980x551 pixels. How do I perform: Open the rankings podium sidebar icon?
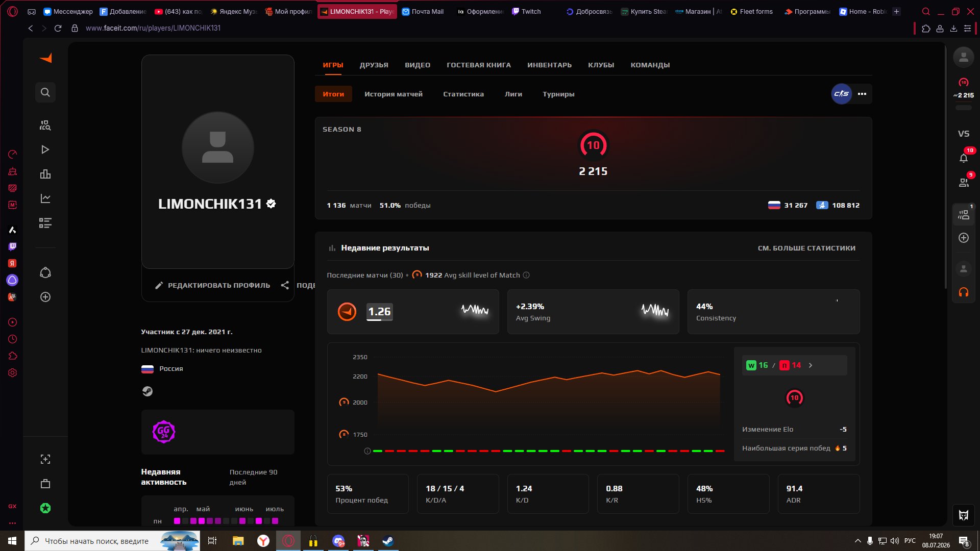45,174
